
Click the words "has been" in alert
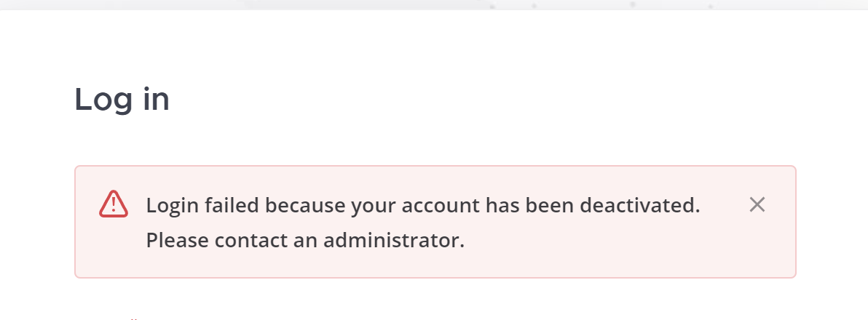coord(530,205)
